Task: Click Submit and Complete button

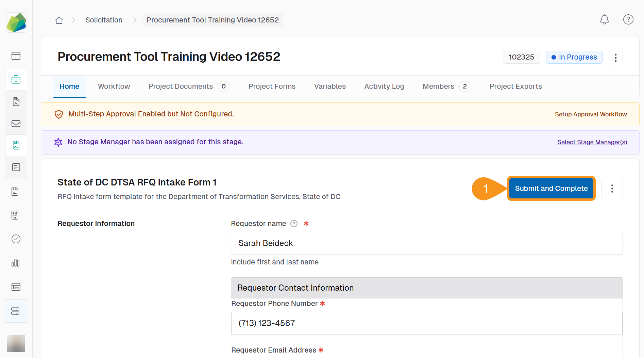Action: pyautogui.click(x=551, y=189)
